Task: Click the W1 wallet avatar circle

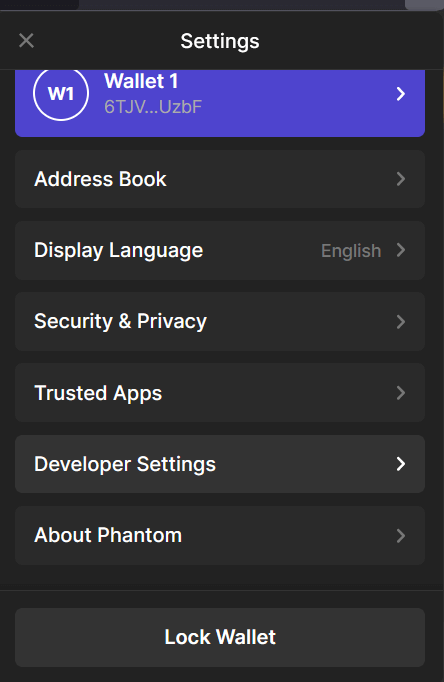Action: [x=61, y=93]
